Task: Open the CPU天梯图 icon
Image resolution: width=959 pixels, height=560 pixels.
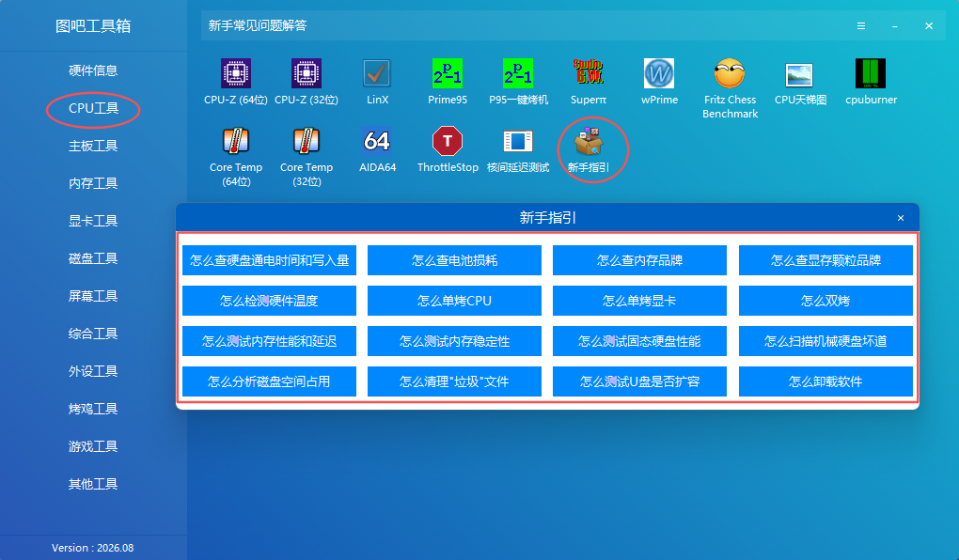Action: [799, 75]
